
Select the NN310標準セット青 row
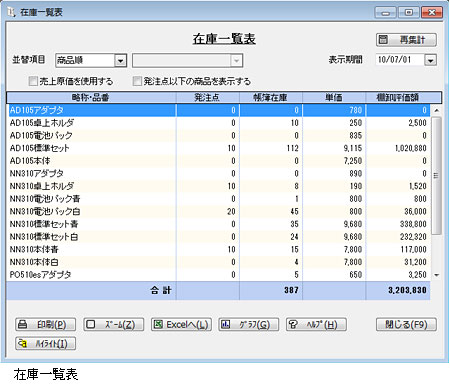tap(219, 224)
